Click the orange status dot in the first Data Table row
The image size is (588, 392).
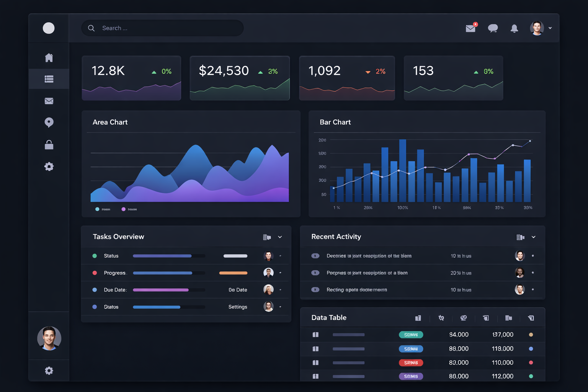[x=531, y=334]
